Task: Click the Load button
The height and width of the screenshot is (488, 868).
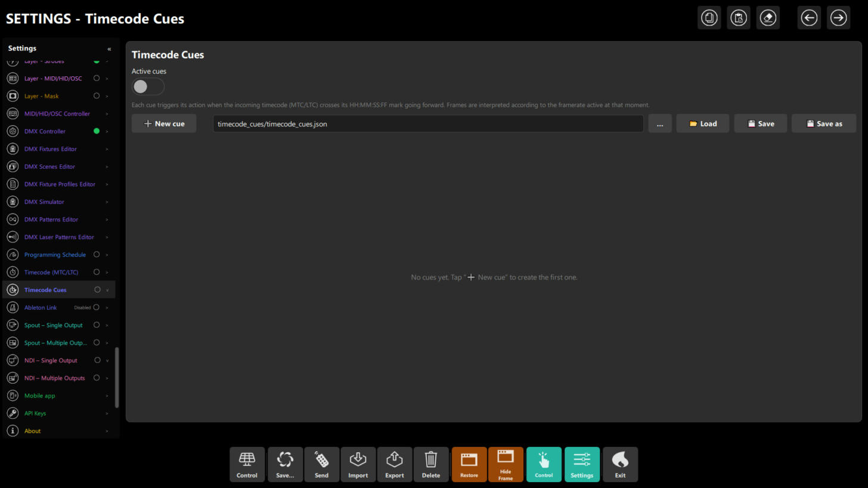Action: point(702,123)
